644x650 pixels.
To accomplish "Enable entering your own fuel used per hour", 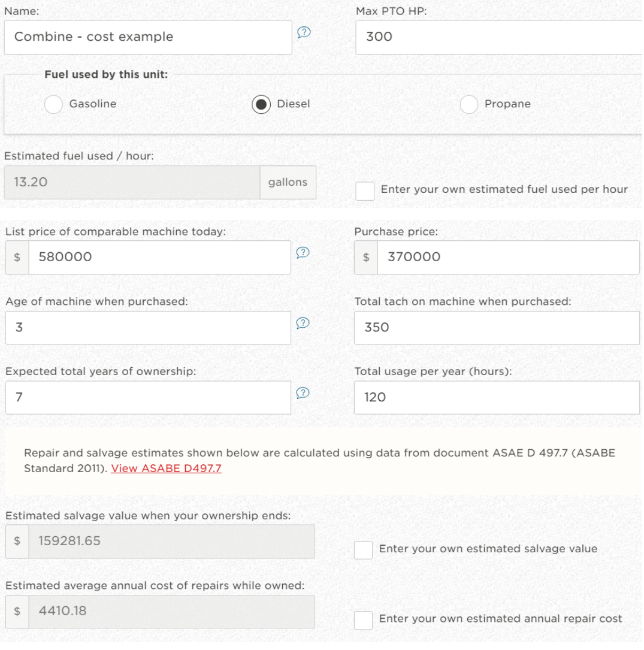I will [x=365, y=191].
